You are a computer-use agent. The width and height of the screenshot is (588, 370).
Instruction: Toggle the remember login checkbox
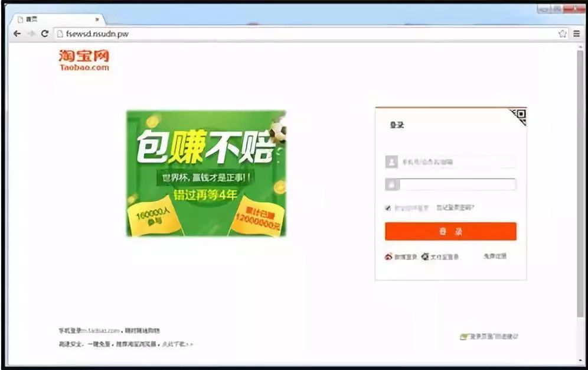[387, 207]
